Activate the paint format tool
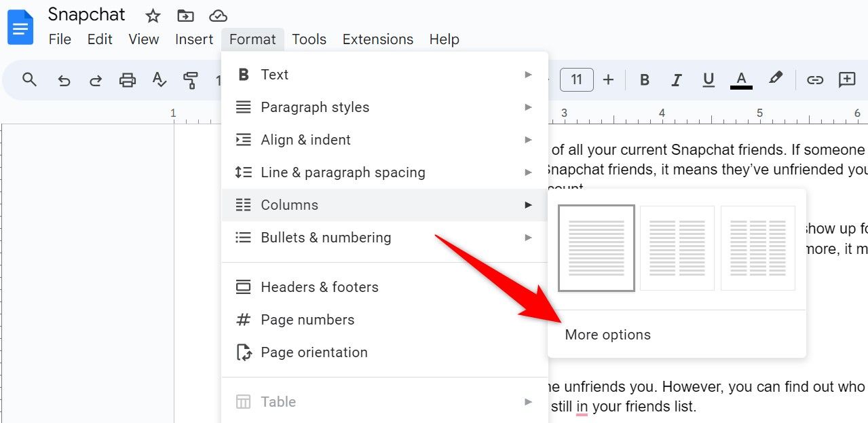 (191, 80)
